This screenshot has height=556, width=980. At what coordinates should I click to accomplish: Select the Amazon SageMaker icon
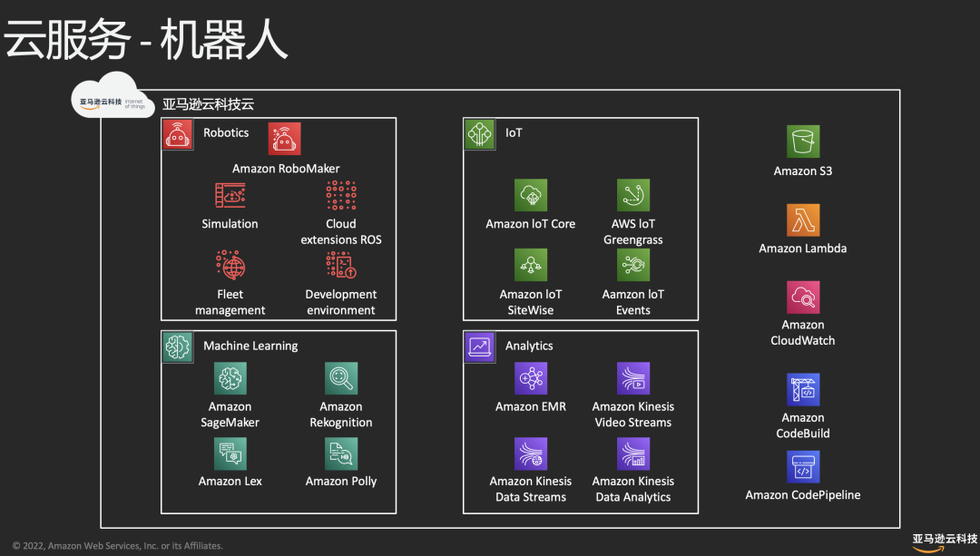(230, 378)
